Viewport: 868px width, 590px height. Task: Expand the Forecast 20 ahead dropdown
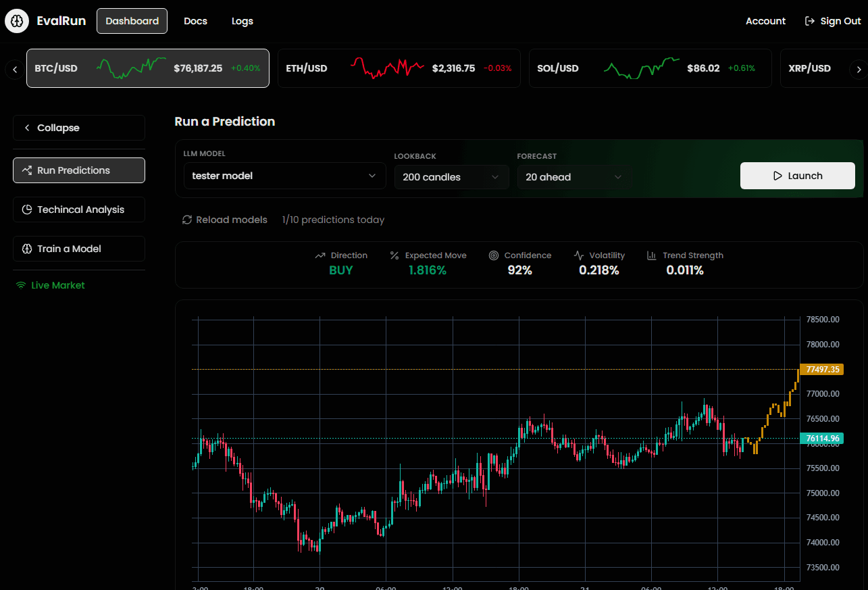click(573, 177)
